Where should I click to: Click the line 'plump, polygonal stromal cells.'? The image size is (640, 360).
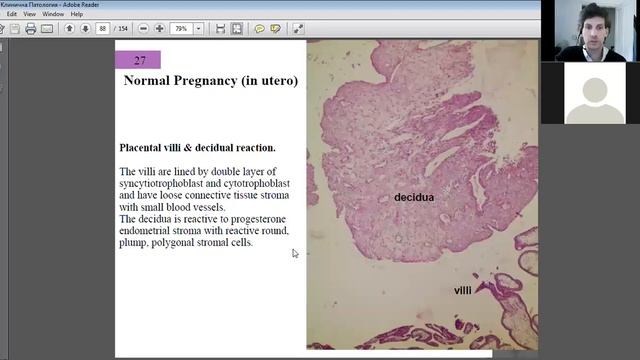[186, 243]
